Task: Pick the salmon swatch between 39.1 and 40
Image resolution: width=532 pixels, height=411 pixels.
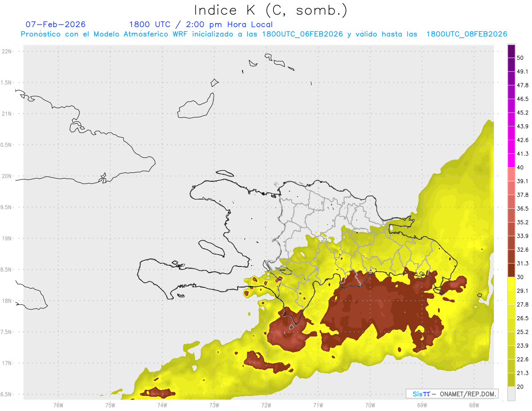Action: [511, 174]
